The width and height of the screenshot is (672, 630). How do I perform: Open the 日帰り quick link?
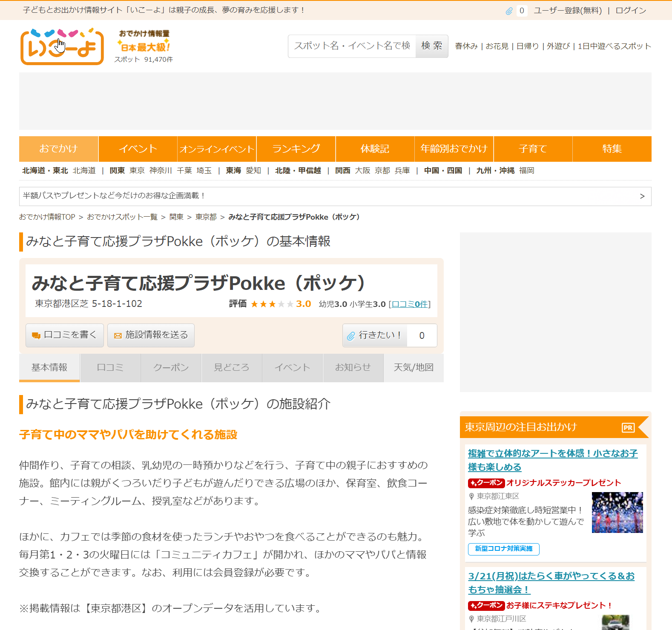(x=528, y=46)
